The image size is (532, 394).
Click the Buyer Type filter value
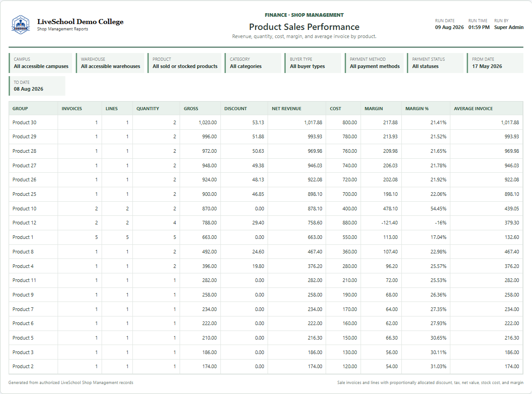coord(307,67)
